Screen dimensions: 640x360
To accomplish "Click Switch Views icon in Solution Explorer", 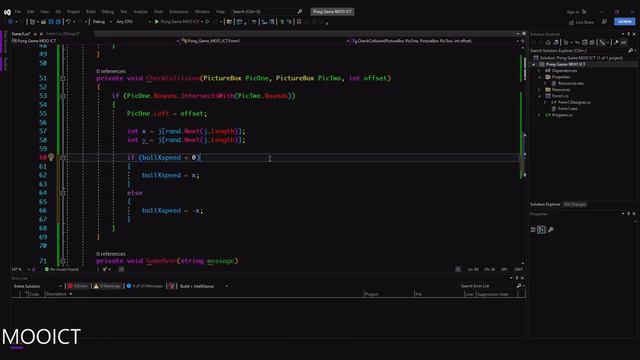I will (x=556, y=42).
